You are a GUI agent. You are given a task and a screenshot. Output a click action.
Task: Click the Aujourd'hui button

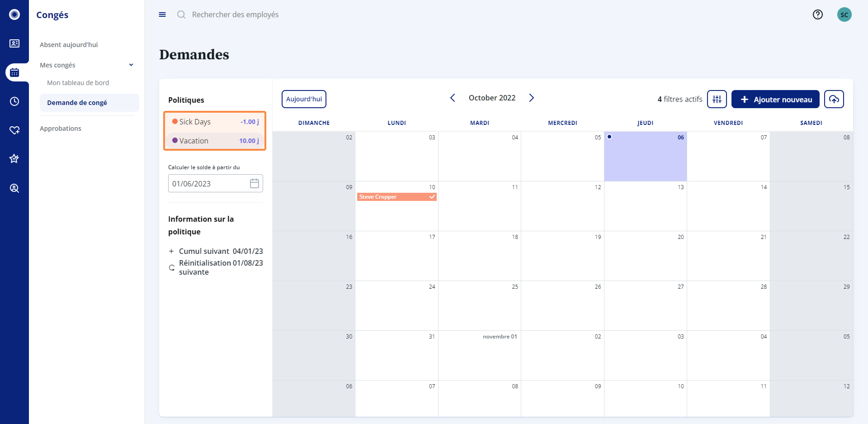tap(304, 99)
